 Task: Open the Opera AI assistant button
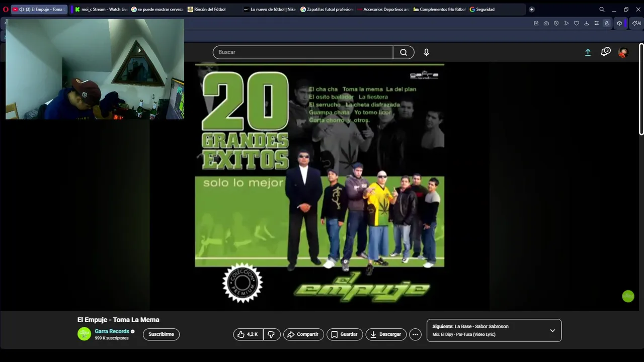636,23
